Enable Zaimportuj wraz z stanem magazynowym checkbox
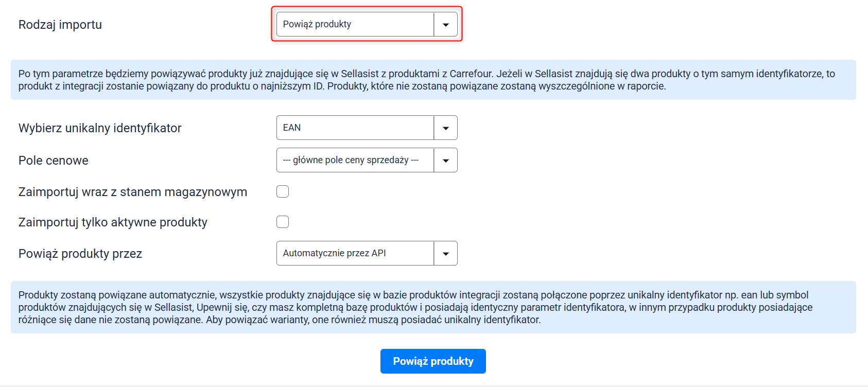The image size is (868, 388). point(283,191)
